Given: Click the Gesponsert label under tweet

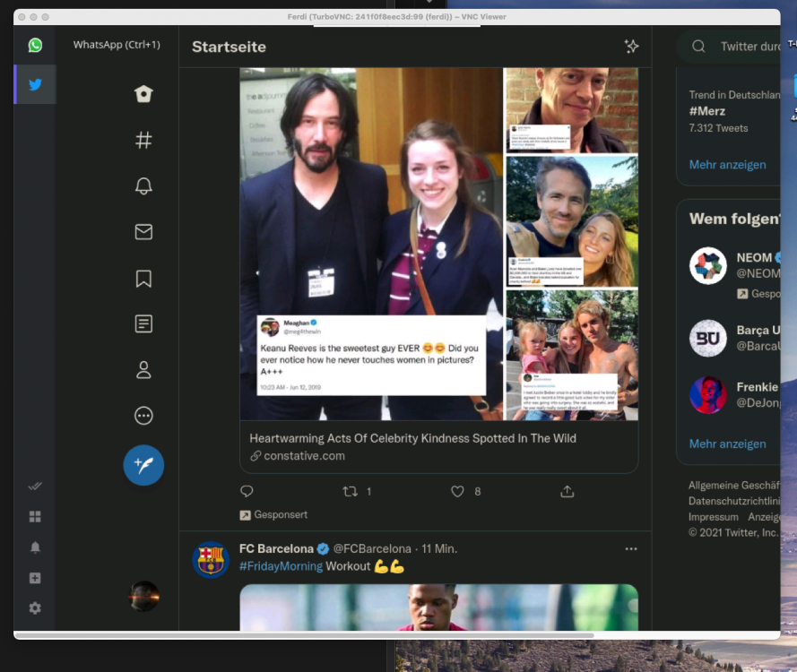Looking at the screenshot, I should pos(281,514).
